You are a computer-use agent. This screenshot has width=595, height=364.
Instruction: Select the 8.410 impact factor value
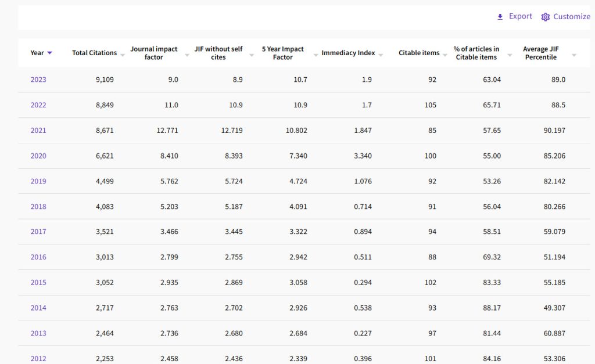click(x=169, y=156)
